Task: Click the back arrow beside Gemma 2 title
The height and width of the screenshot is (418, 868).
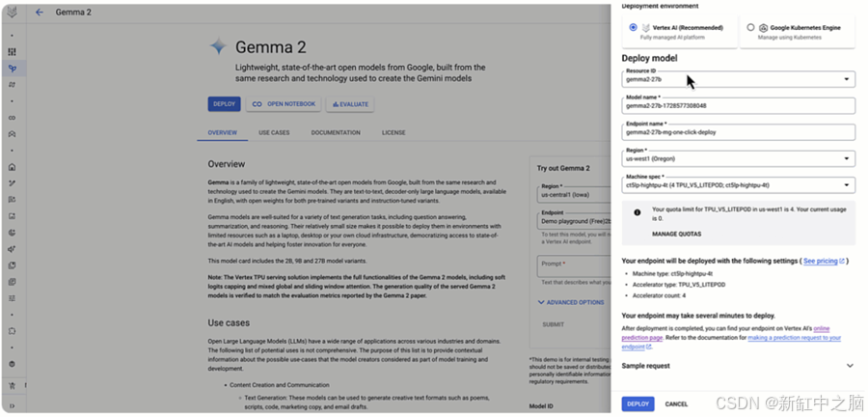Action: (x=39, y=13)
